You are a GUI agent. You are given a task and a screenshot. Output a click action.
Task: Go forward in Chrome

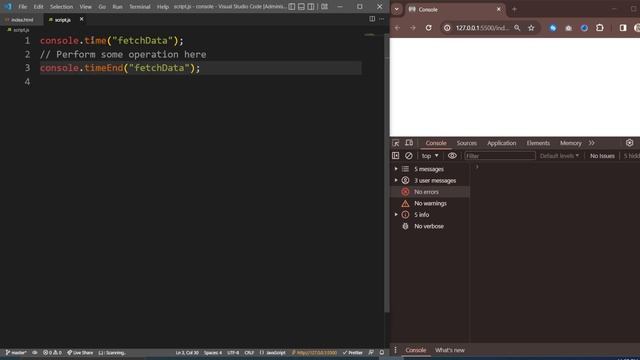click(413, 28)
